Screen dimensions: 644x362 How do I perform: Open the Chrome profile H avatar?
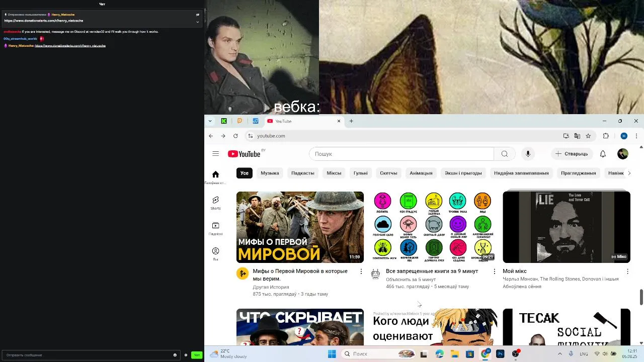[624, 136]
